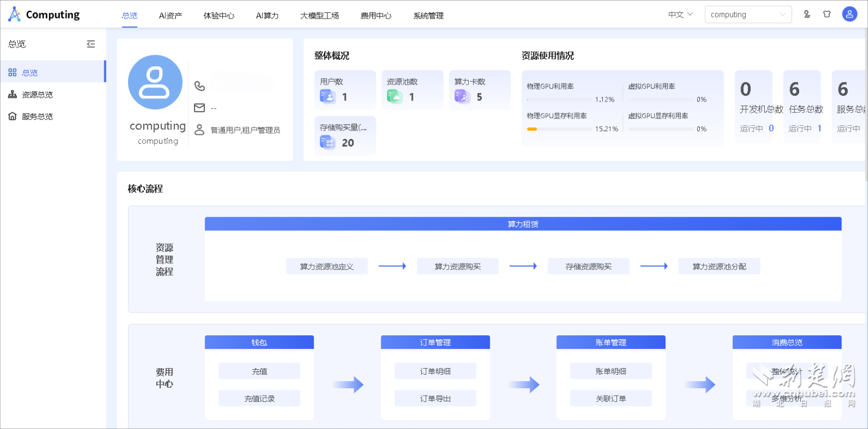Open the computing tenant selector dropdown
The width and height of the screenshot is (868, 429).
748,15
